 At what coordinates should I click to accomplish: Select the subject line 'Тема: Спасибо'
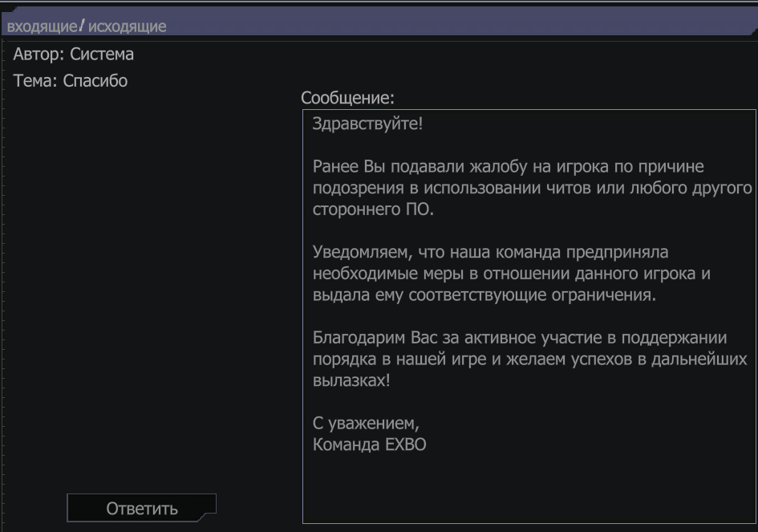click(70, 81)
